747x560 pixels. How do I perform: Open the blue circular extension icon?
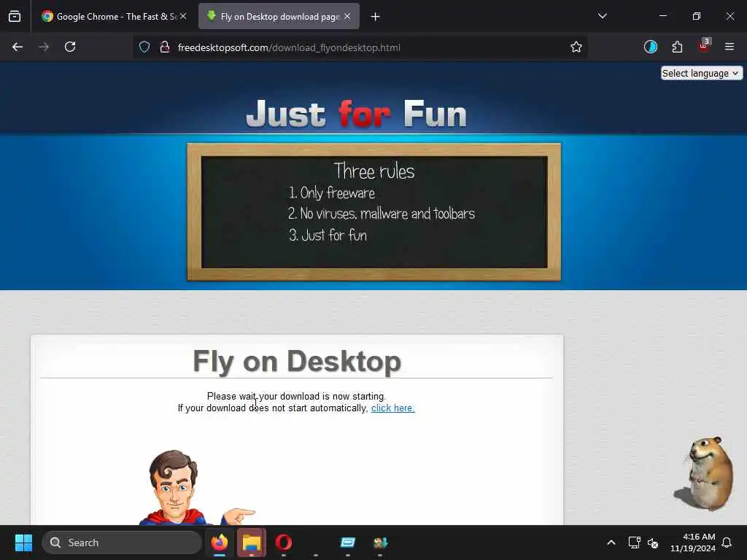point(651,47)
